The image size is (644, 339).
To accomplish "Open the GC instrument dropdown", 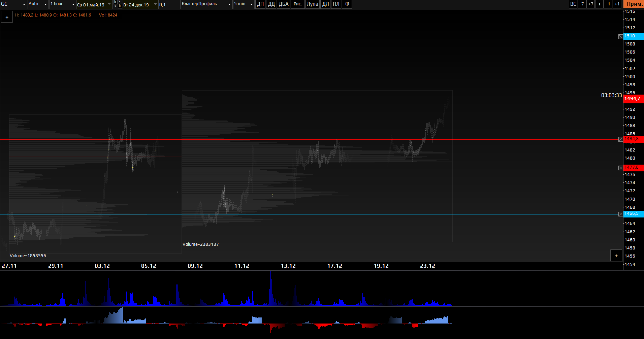I will [13, 4].
